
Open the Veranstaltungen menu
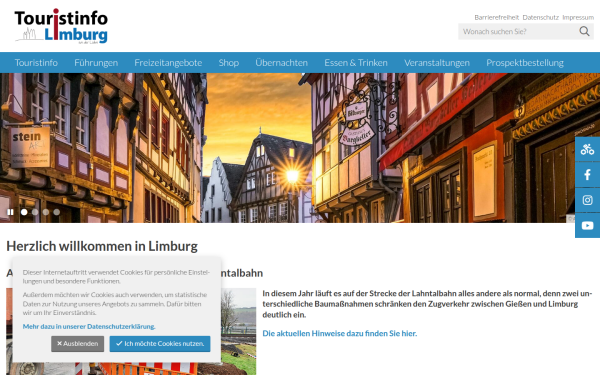(437, 63)
